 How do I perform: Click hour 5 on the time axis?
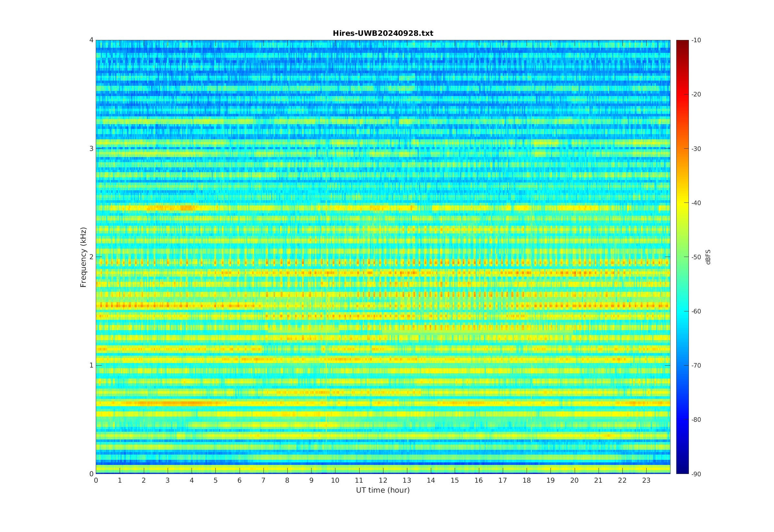[216, 480]
